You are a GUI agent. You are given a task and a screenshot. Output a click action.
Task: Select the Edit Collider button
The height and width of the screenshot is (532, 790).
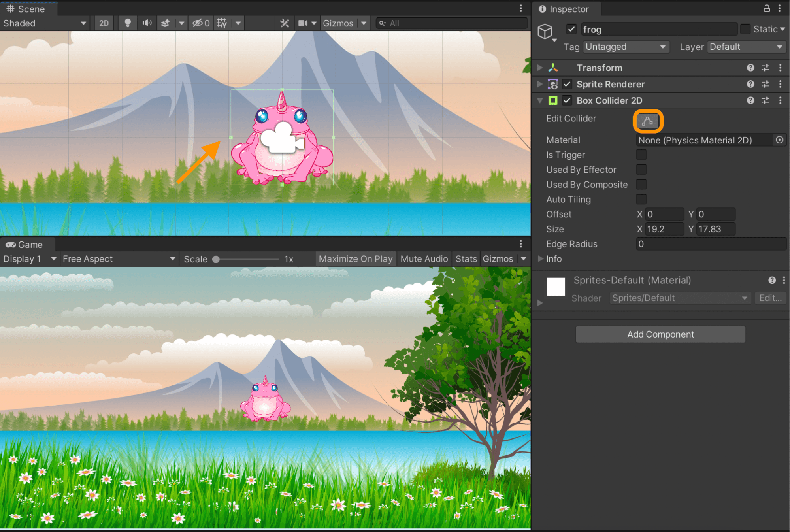coord(647,121)
